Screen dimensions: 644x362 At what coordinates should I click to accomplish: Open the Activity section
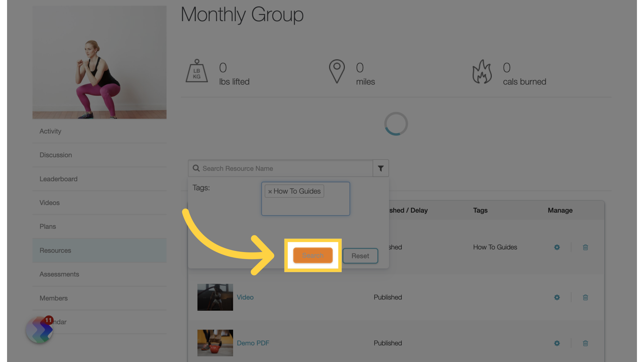(50, 131)
